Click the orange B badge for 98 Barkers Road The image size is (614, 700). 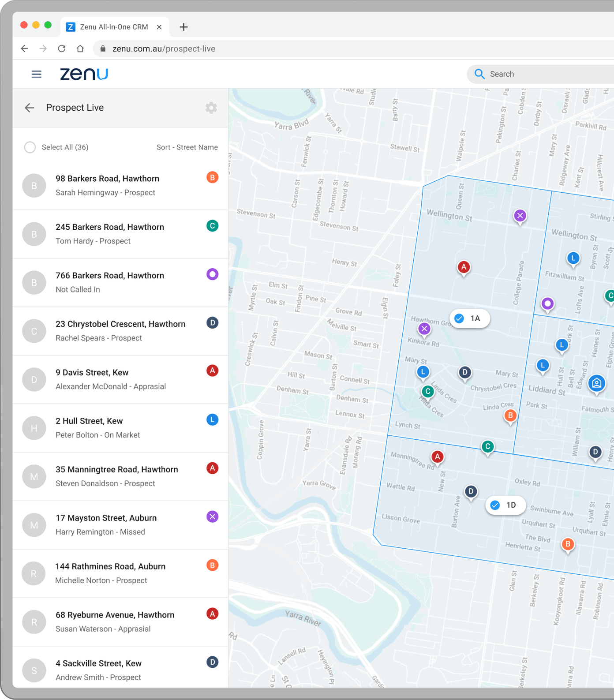pos(213,177)
